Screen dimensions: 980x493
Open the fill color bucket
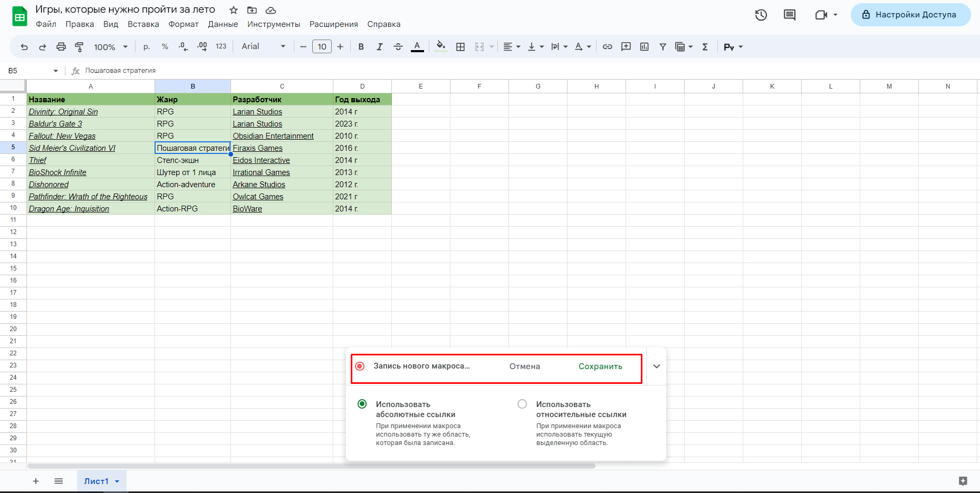tap(441, 47)
